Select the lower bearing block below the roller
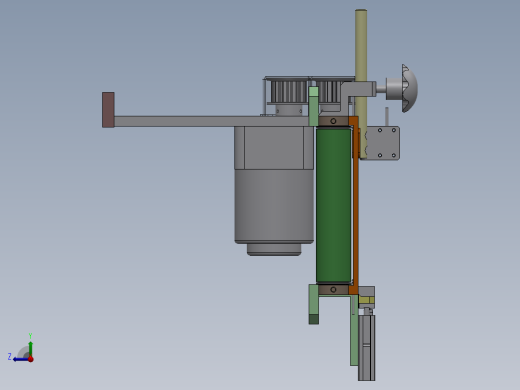The image size is (520, 390). click(x=333, y=289)
